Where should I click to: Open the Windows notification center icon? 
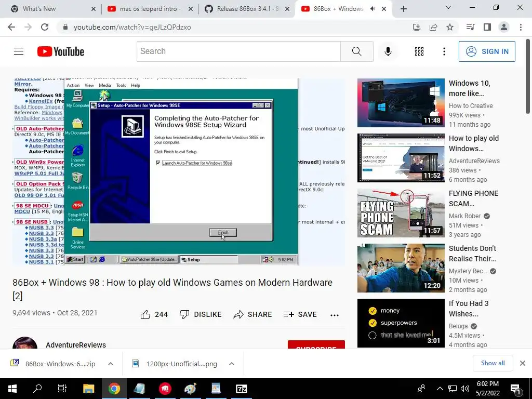(x=515, y=389)
